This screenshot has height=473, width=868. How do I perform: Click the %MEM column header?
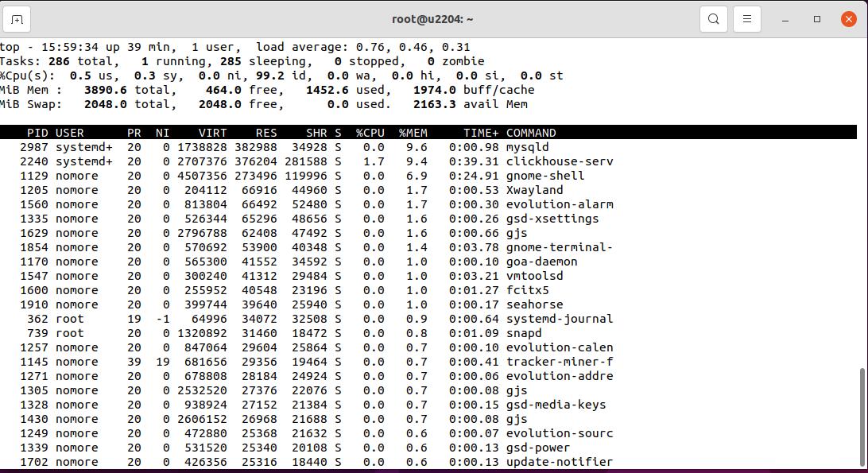(413, 133)
